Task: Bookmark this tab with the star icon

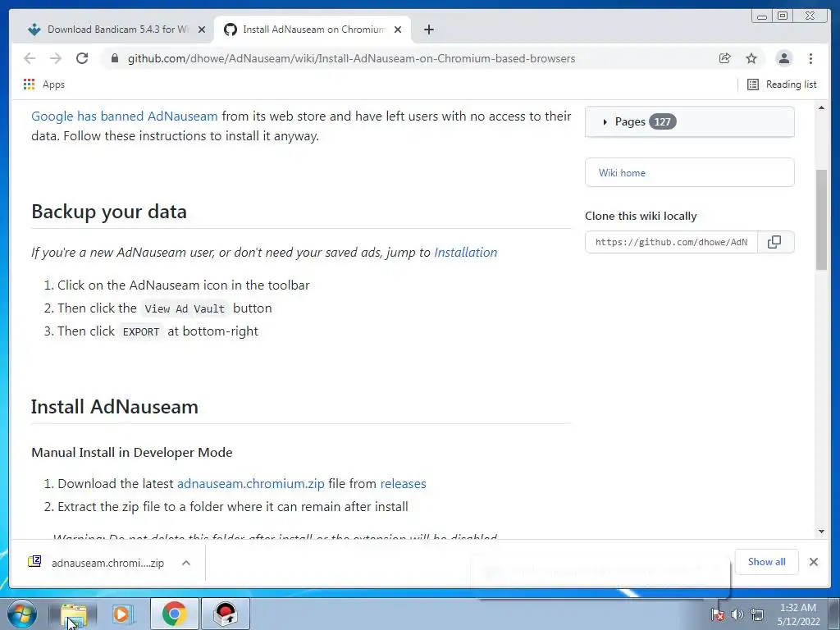Action: click(x=751, y=58)
